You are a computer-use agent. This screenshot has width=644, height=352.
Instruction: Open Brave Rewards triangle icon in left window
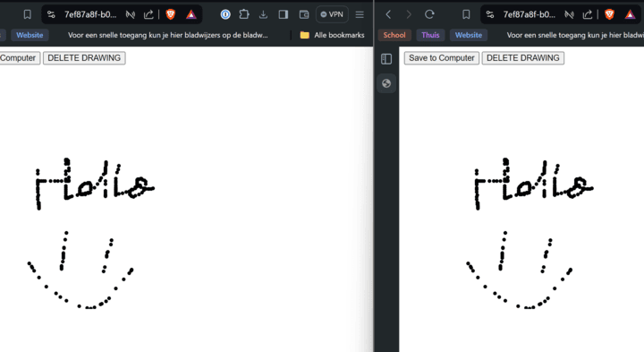pyautogui.click(x=191, y=15)
